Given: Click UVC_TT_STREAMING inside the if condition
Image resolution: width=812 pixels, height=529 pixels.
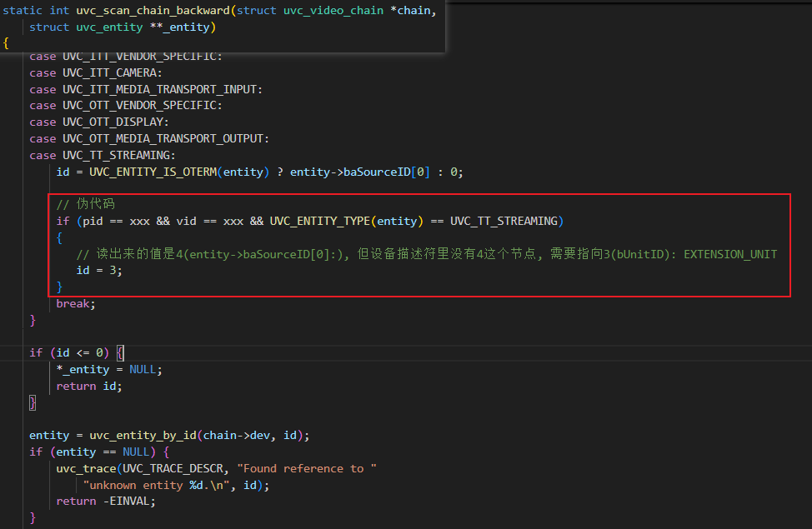Looking at the screenshot, I should coord(504,221).
